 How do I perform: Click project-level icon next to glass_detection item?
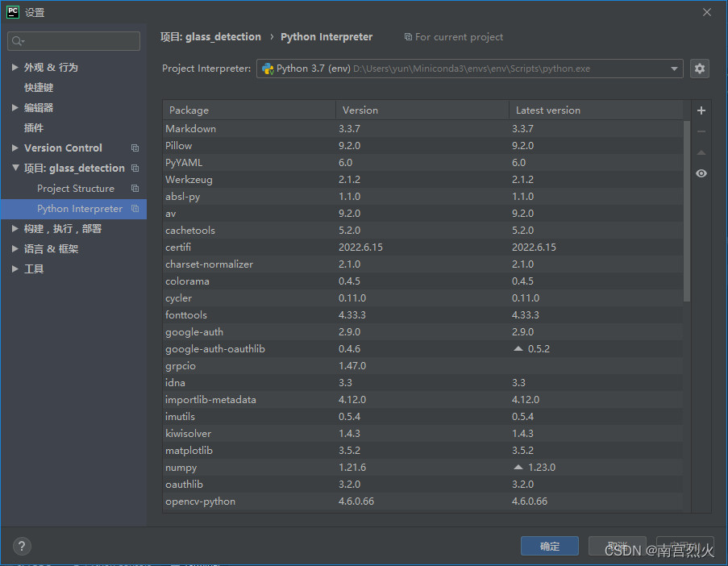(x=135, y=168)
